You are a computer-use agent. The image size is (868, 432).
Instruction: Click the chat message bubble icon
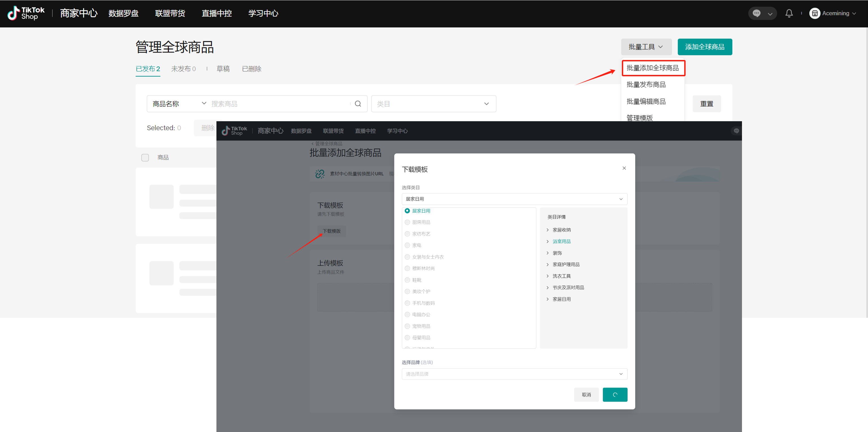coord(756,13)
